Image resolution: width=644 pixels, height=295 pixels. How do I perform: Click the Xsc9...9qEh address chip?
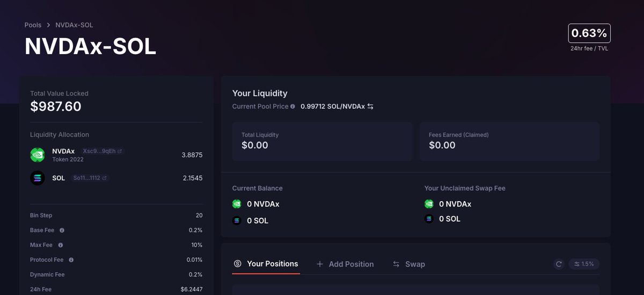(102, 151)
